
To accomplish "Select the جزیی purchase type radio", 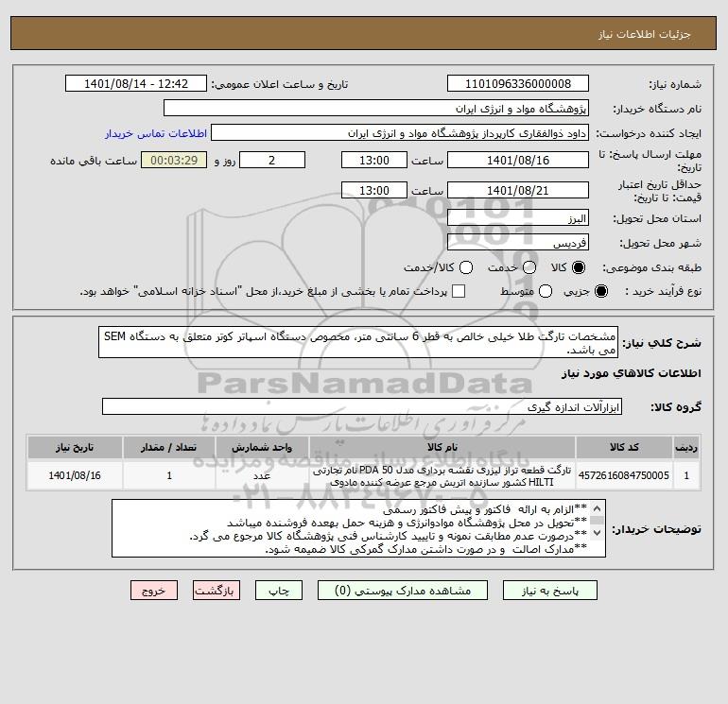I will (x=600, y=291).
